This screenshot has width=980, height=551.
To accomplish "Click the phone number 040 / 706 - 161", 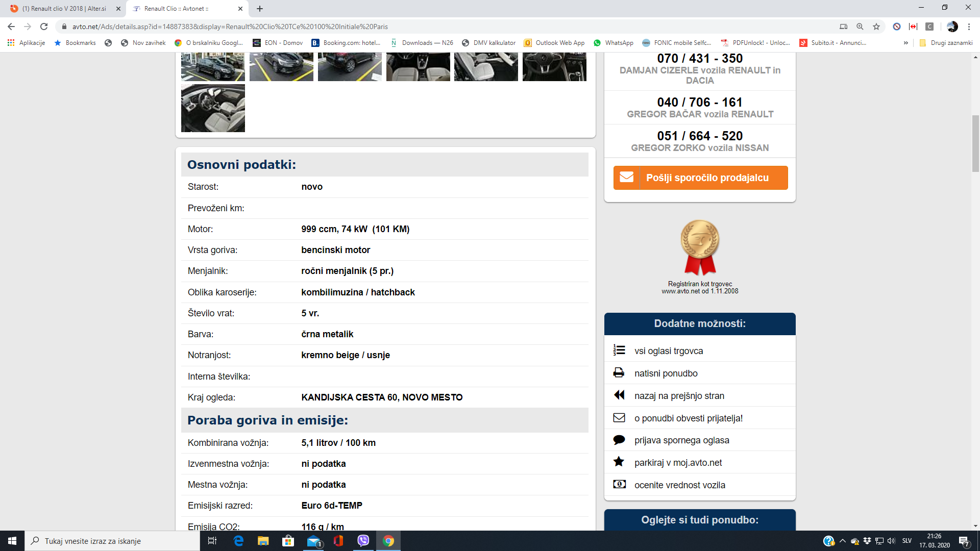I will [x=700, y=102].
